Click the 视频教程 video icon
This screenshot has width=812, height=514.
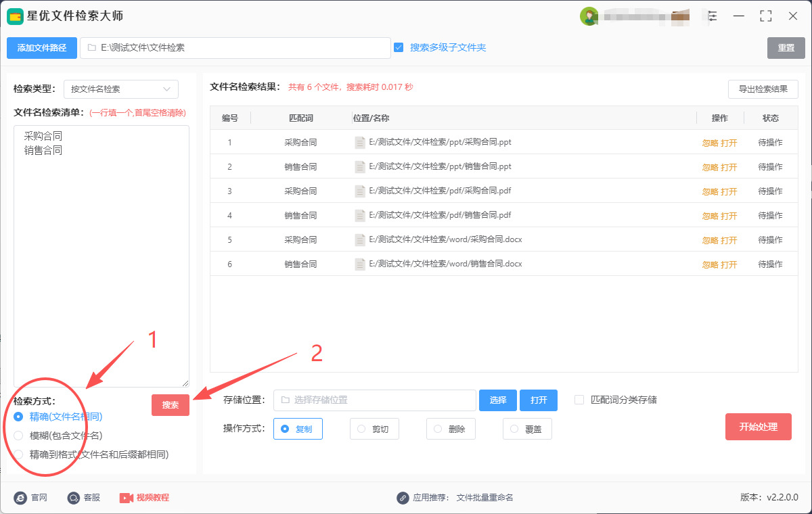(126, 498)
